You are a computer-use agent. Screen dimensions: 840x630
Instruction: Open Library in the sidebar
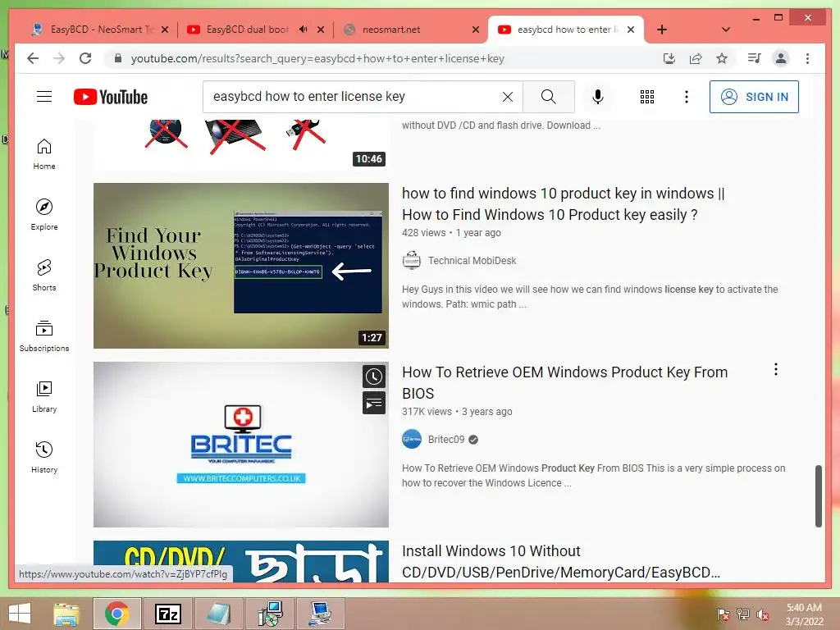[x=44, y=396]
